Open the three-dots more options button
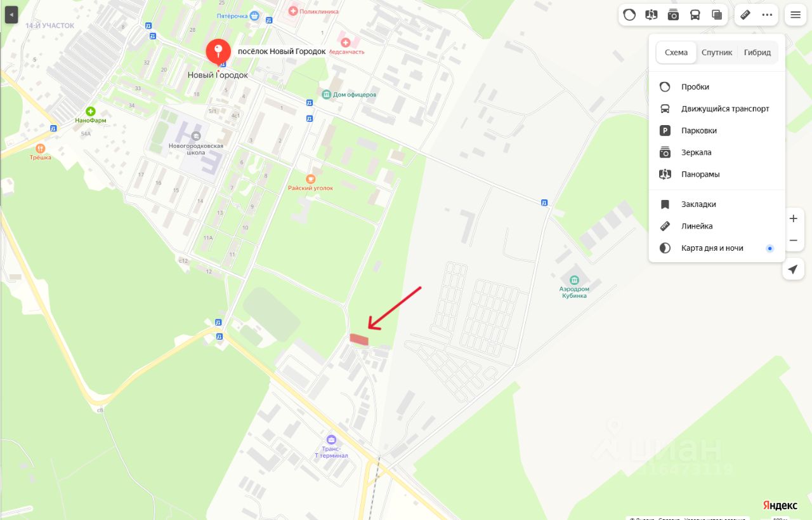The image size is (812, 520). pos(768,15)
